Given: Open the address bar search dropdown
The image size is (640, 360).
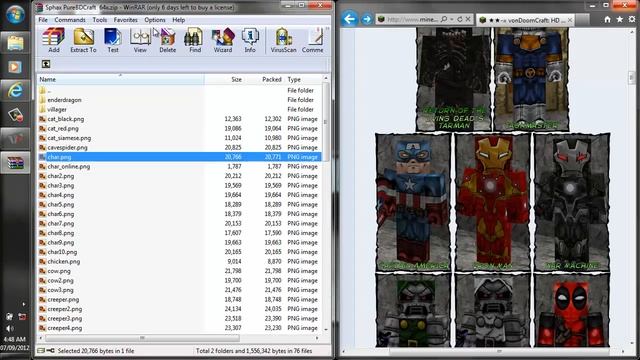Looking at the screenshot, I should [x=452, y=19].
